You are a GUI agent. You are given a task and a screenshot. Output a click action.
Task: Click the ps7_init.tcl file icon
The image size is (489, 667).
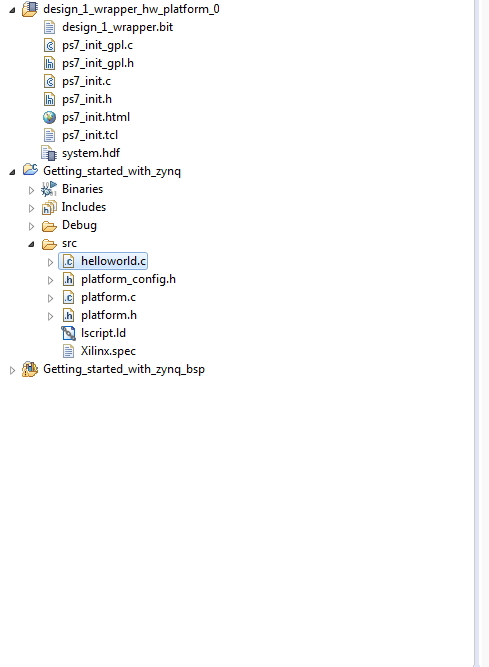49,135
